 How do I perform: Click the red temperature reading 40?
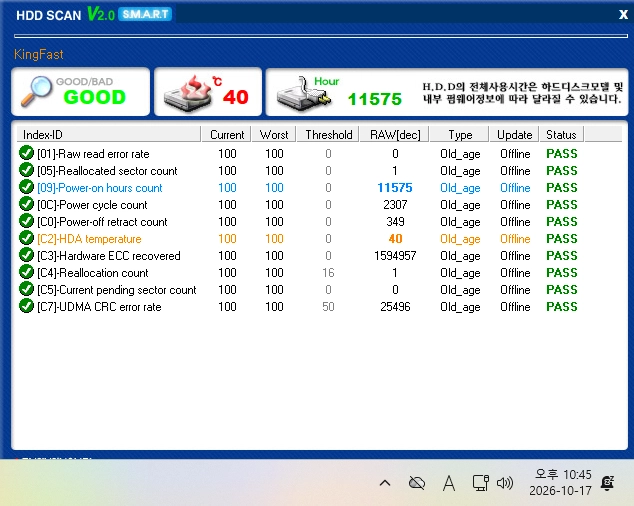pos(235,97)
